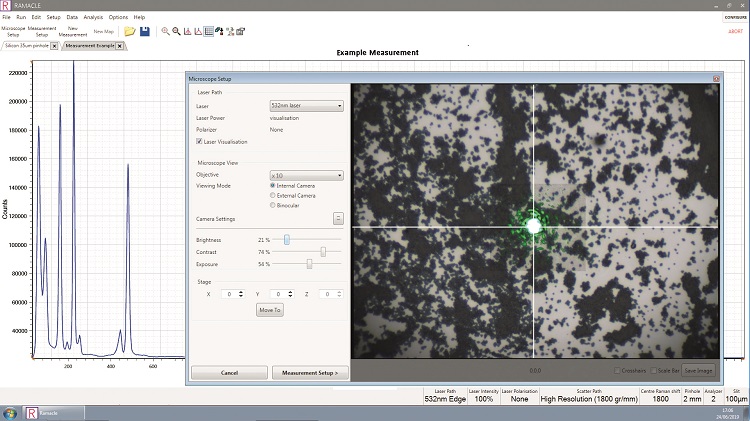The height and width of the screenshot is (421, 750).
Task: Click the red ABORT button
Action: pos(736,31)
